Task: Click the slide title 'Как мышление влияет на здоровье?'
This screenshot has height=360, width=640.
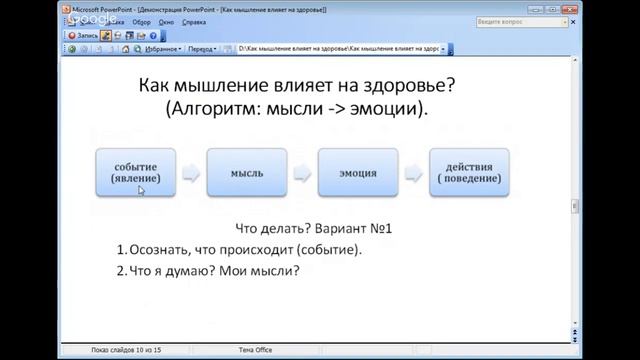Action: 297,85
